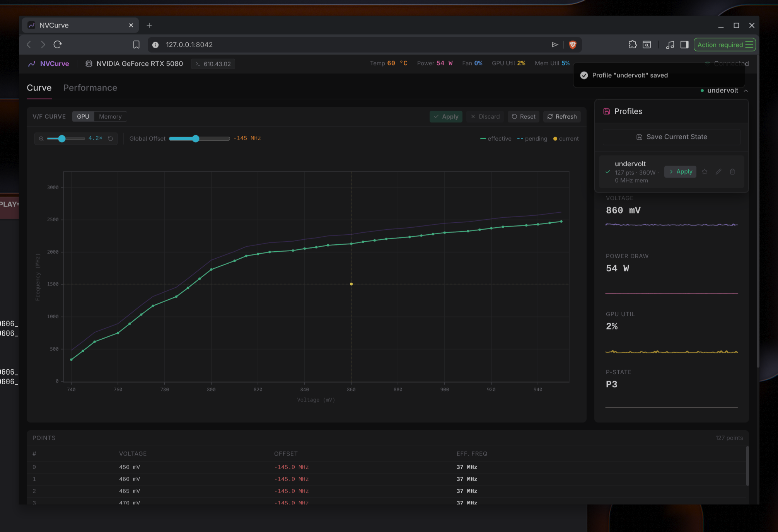Click the send arrow icon in address bar
Screen dimensions: 778x532
[555, 45]
